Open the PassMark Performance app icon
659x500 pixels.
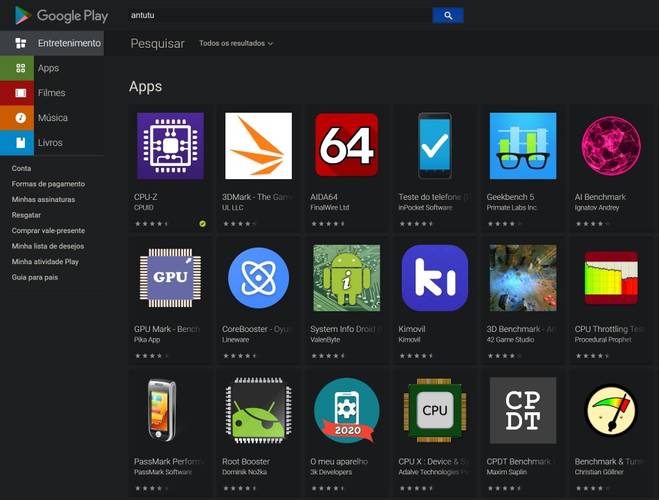162,411
